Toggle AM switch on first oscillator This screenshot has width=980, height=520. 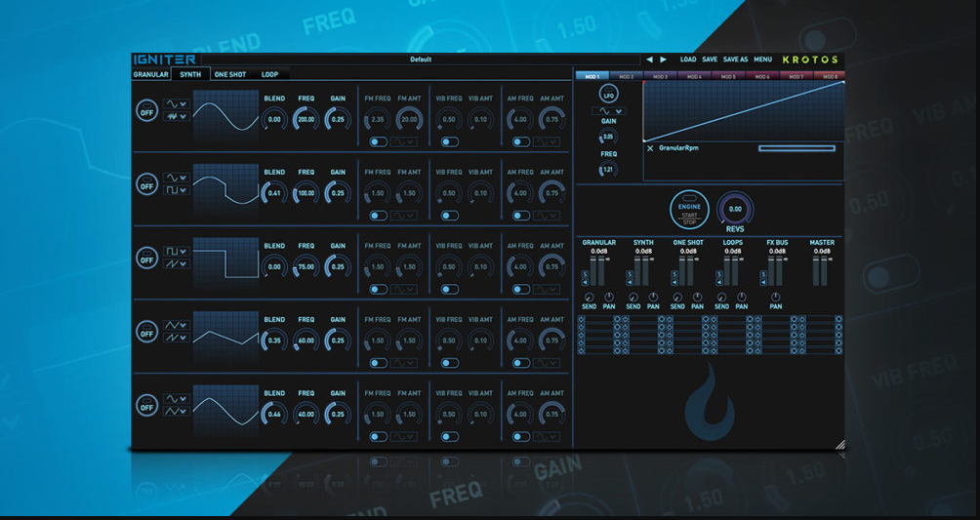click(520, 141)
